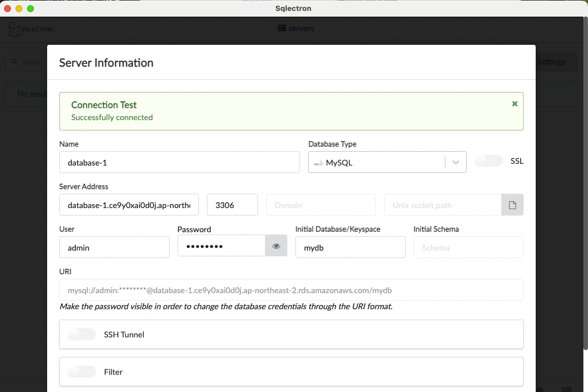This screenshot has width=588, height=392.
Task: Focus the User field with admin
Action: [x=114, y=248]
